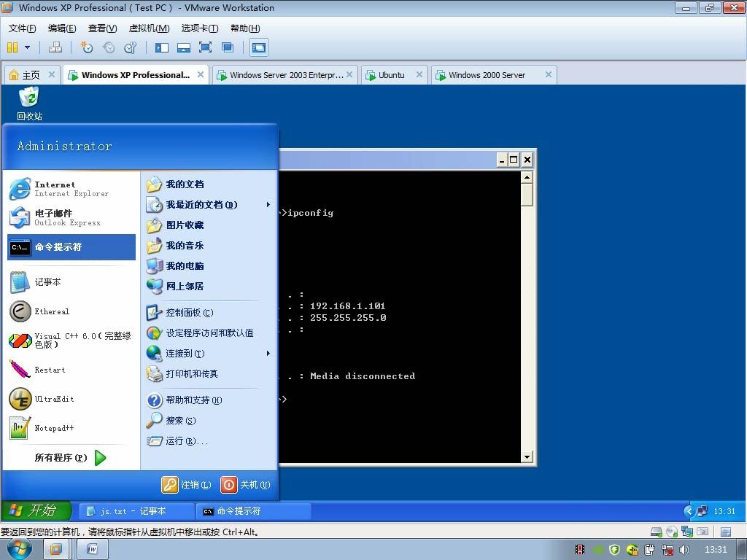Enter full screen mode icon

(205, 47)
